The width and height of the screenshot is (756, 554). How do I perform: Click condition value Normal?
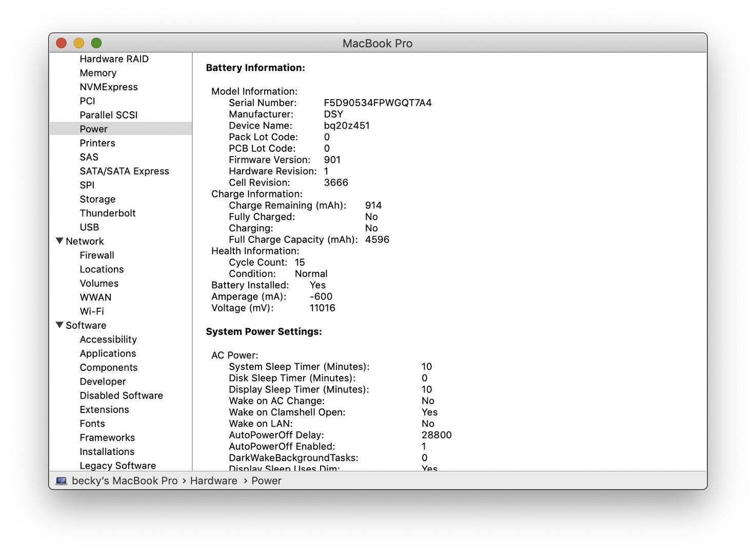[311, 273]
